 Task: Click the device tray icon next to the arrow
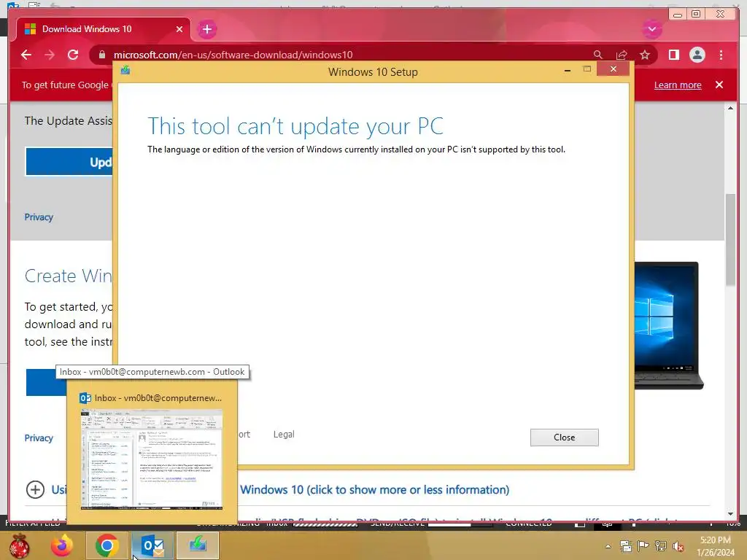click(x=625, y=546)
